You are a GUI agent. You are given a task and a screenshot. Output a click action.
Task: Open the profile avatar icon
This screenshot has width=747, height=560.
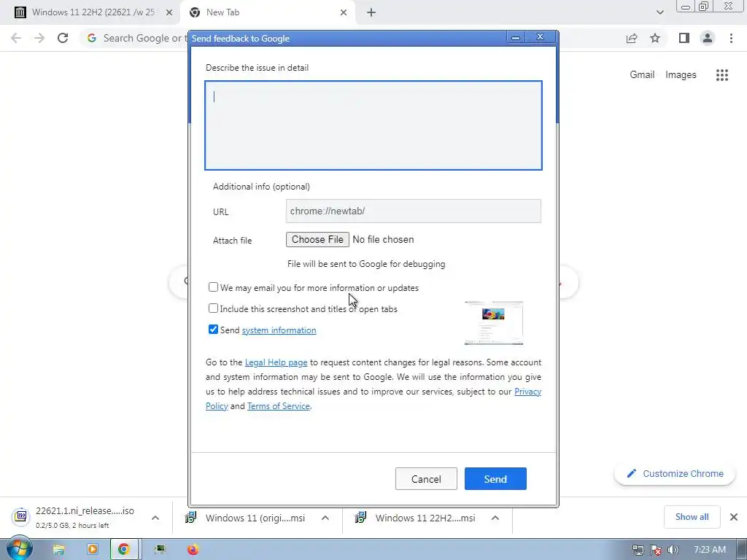point(708,38)
